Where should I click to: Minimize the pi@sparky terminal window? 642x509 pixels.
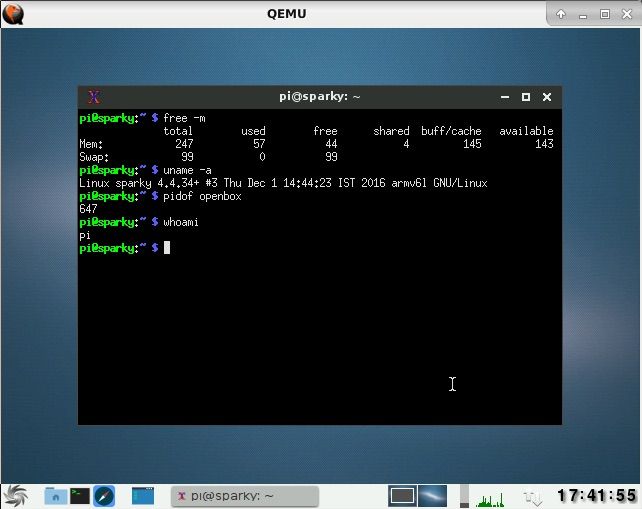click(505, 97)
